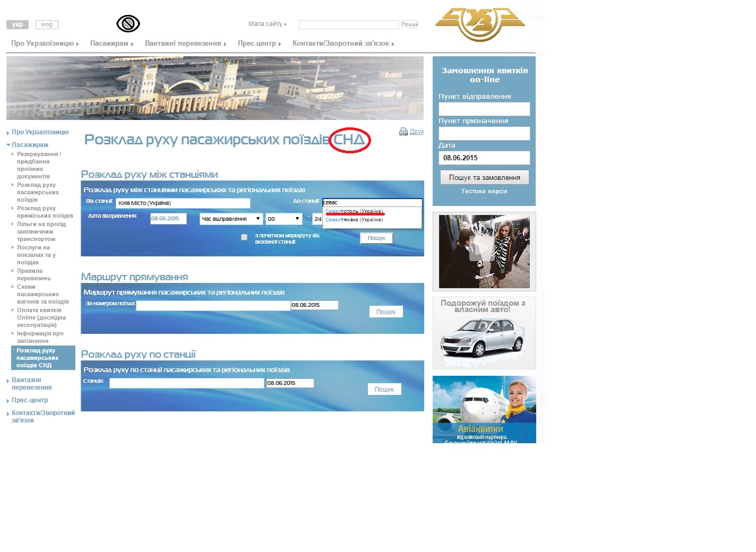
Task: Open Схеми пасажирських вагонів та поїздів
Action: tap(42, 294)
